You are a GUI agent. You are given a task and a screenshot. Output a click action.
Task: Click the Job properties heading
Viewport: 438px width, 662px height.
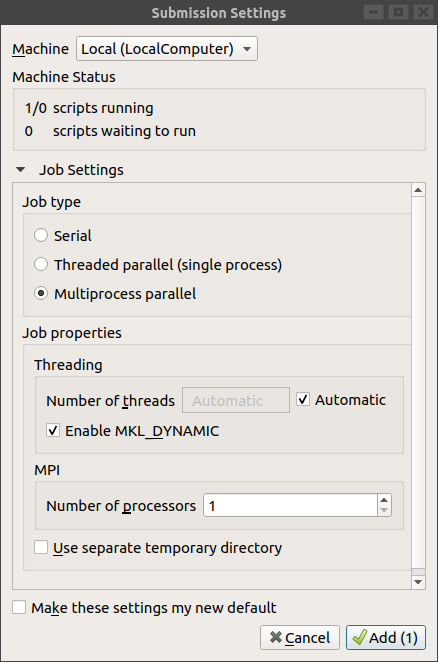click(x=72, y=333)
